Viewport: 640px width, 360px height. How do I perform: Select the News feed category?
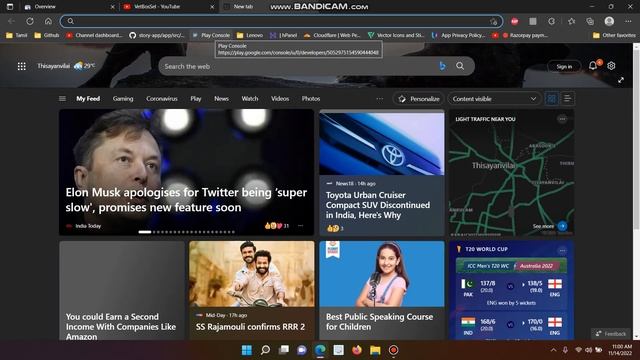(221, 98)
